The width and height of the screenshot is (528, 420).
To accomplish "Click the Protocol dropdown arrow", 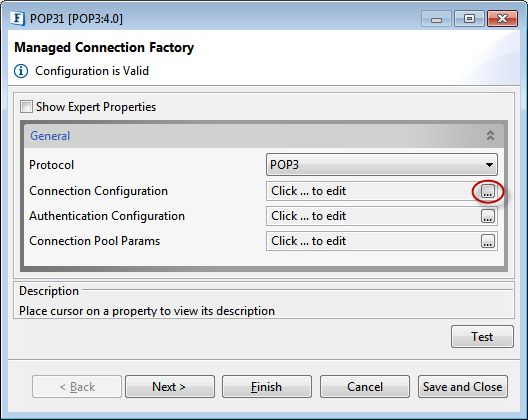I will (489, 165).
